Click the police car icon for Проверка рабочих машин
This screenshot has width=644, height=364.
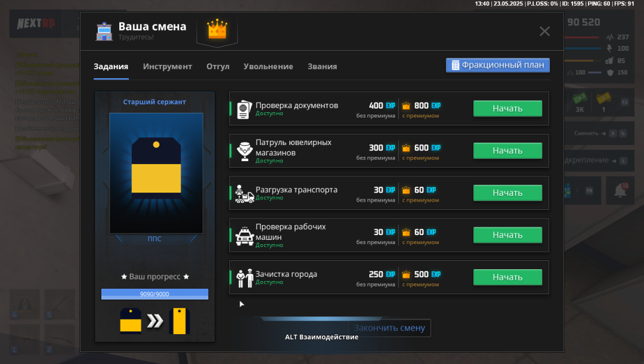pyautogui.click(x=244, y=236)
